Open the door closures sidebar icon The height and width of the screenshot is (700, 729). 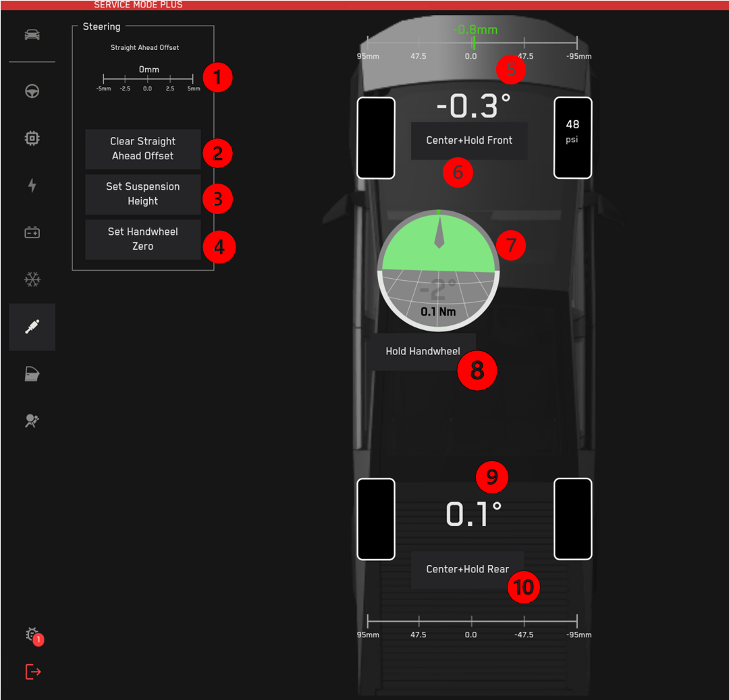pos(32,374)
